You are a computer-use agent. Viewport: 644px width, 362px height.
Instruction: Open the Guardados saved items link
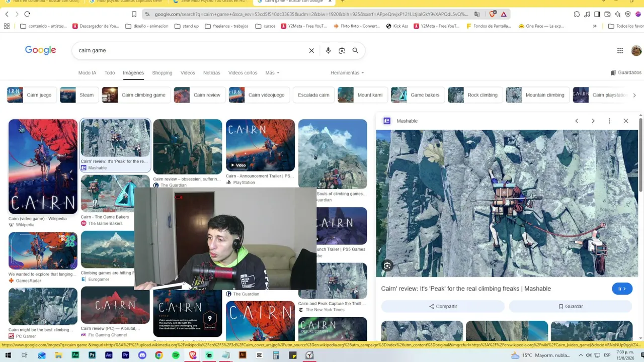pos(626,73)
